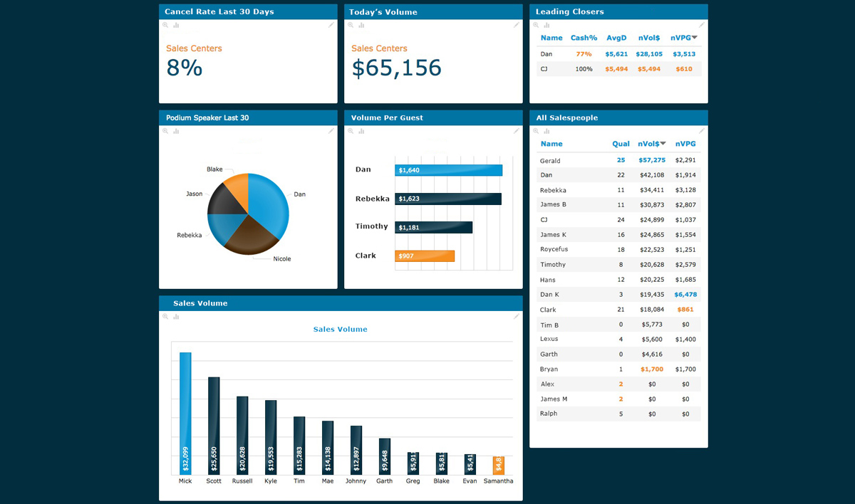Click Russell's $20,628 sales bar

click(242, 436)
